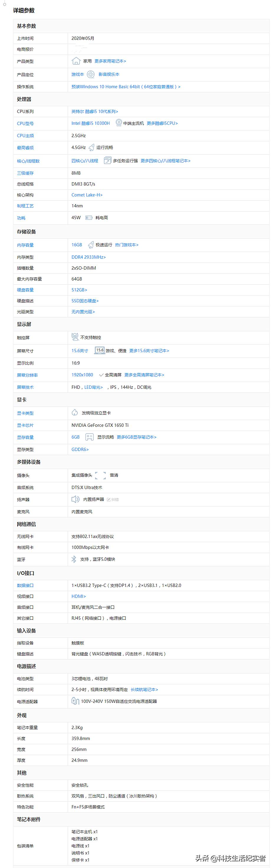Click the speaker icon beside 内置扬声器
Image resolution: width=272 pixels, height=868 pixels.
pyautogui.click(x=75, y=499)
